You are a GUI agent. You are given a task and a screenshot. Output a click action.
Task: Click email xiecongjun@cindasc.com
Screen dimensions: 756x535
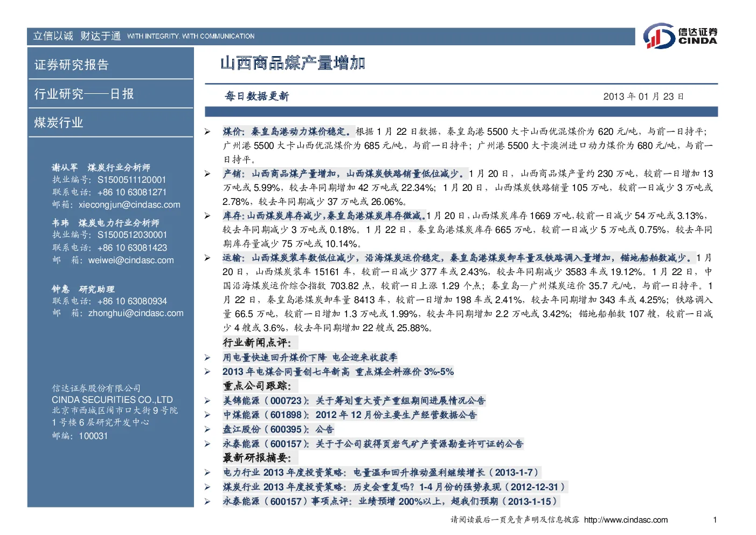click(x=129, y=205)
